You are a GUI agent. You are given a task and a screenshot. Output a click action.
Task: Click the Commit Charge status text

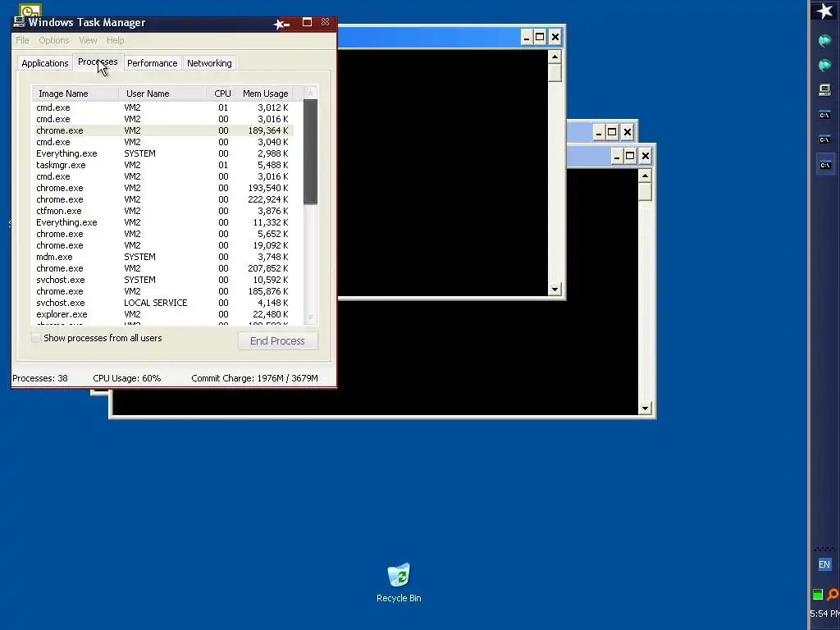click(x=254, y=378)
